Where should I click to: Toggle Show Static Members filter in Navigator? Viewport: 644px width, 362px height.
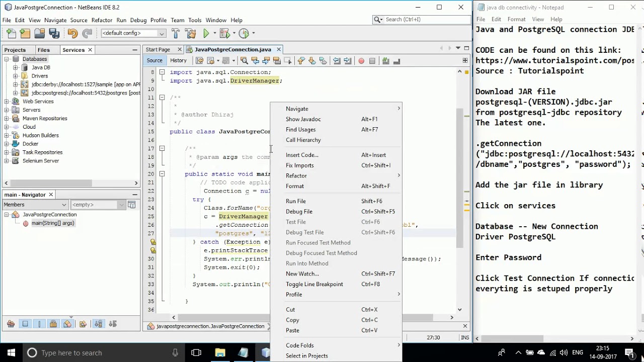(39, 324)
